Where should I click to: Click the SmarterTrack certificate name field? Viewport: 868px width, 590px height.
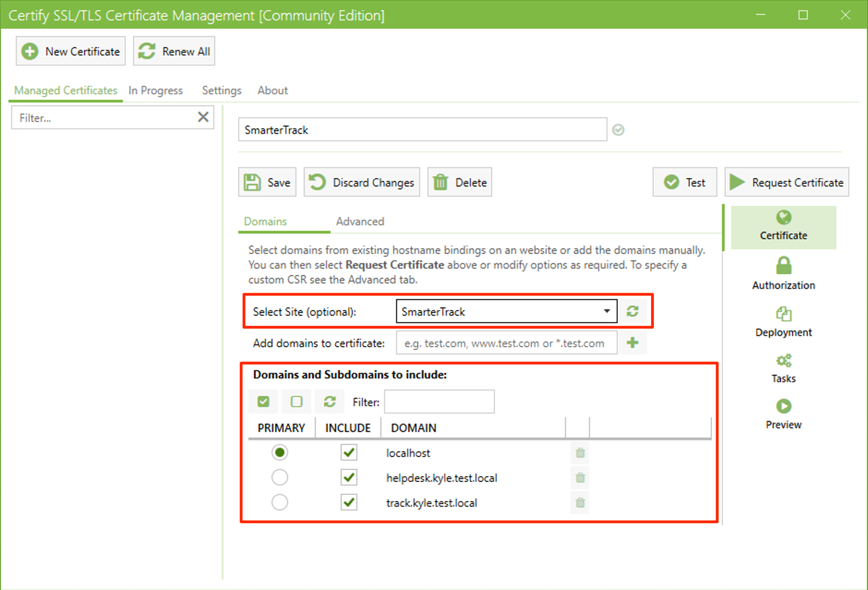422,130
